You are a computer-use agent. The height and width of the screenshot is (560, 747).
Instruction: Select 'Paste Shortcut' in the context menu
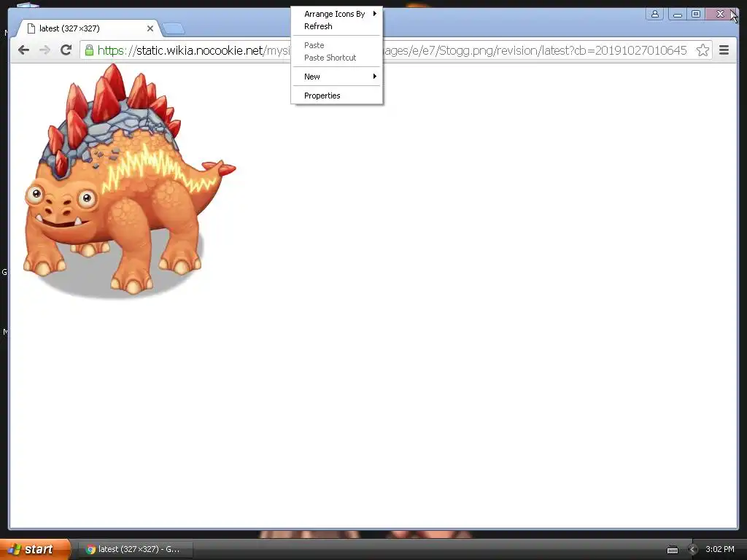[x=337, y=58]
